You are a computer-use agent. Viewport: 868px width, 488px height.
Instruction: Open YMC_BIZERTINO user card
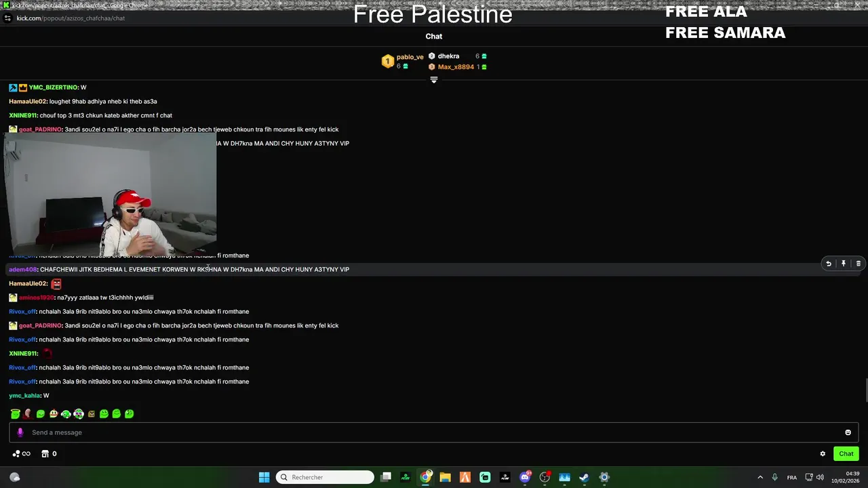pyautogui.click(x=53, y=87)
